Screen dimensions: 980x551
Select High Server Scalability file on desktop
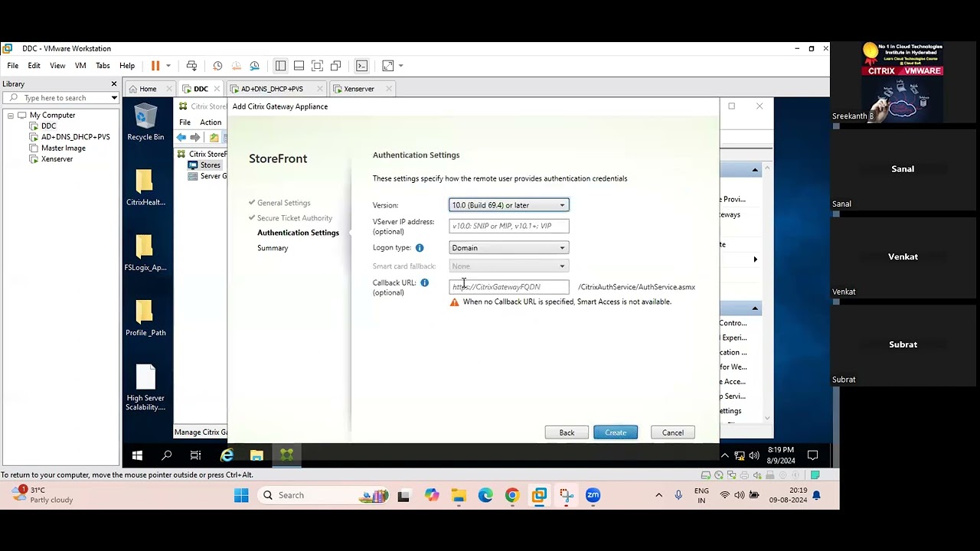click(x=145, y=388)
